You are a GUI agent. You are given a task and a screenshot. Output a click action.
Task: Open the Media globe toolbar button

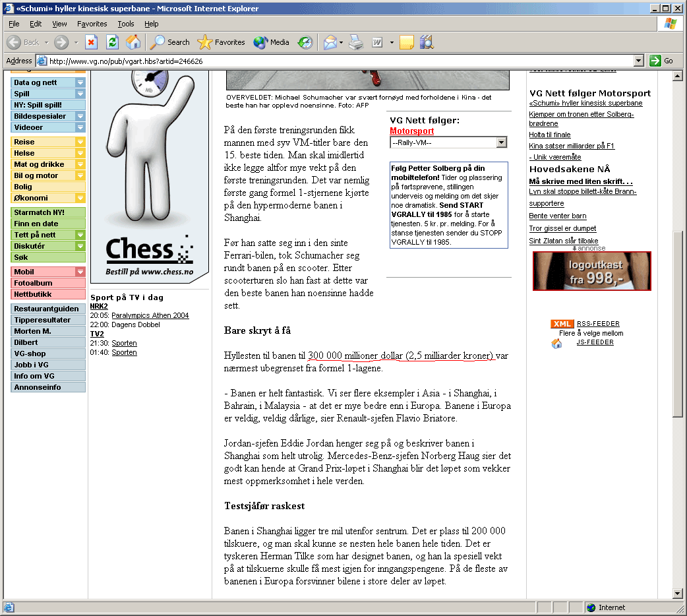pos(271,42)
